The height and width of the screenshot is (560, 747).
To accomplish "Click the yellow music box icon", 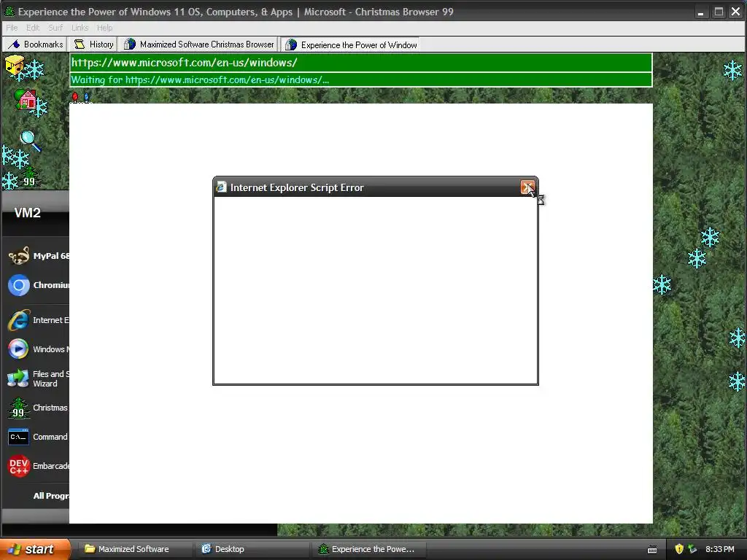I will [15, 66].
